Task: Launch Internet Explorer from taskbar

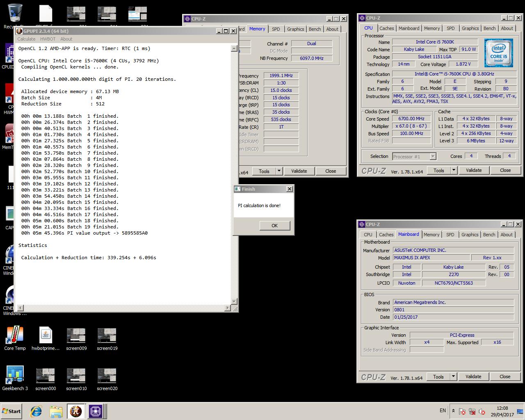Action: click(x=36, y=411)
